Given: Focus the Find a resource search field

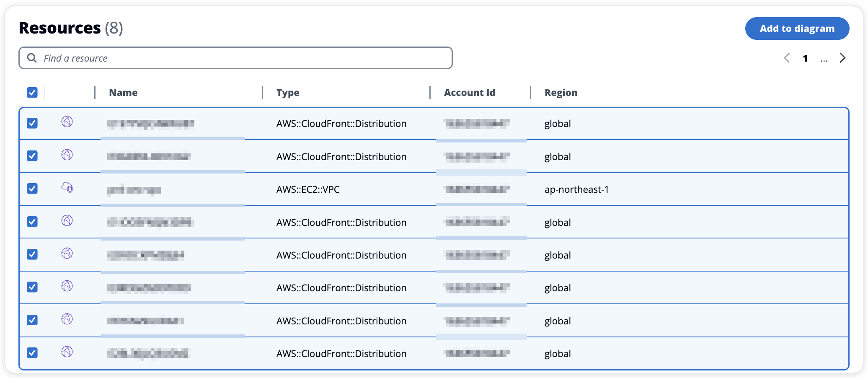Looking at the screenshot, I should [235, 58].
